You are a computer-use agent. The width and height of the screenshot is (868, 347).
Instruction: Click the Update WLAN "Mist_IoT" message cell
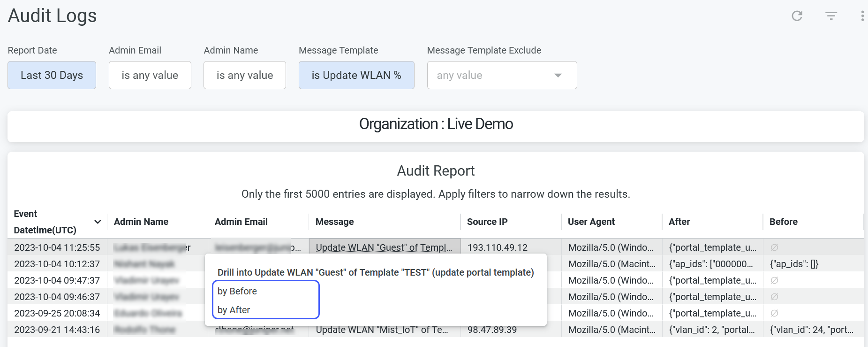click(x=382, y=330)
